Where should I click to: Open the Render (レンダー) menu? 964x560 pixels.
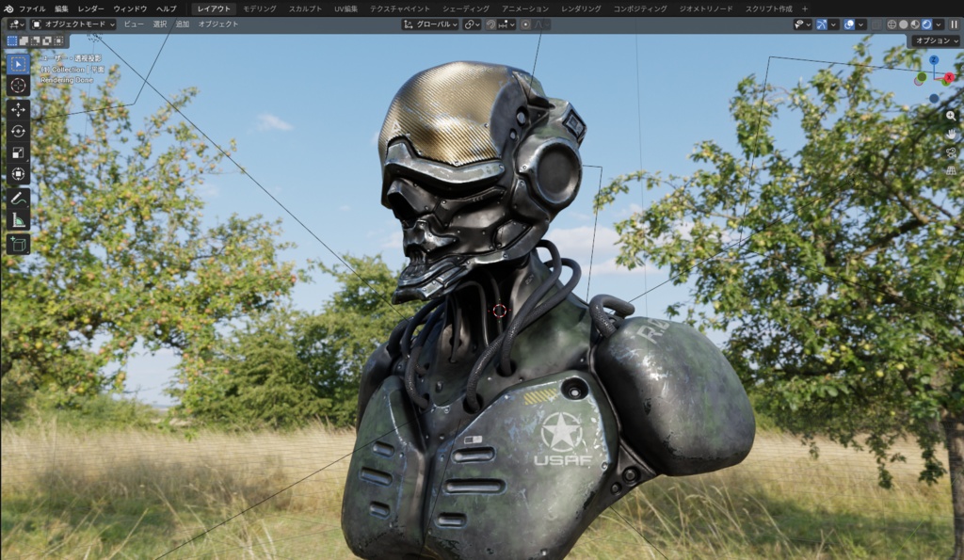tap(90, 8)
